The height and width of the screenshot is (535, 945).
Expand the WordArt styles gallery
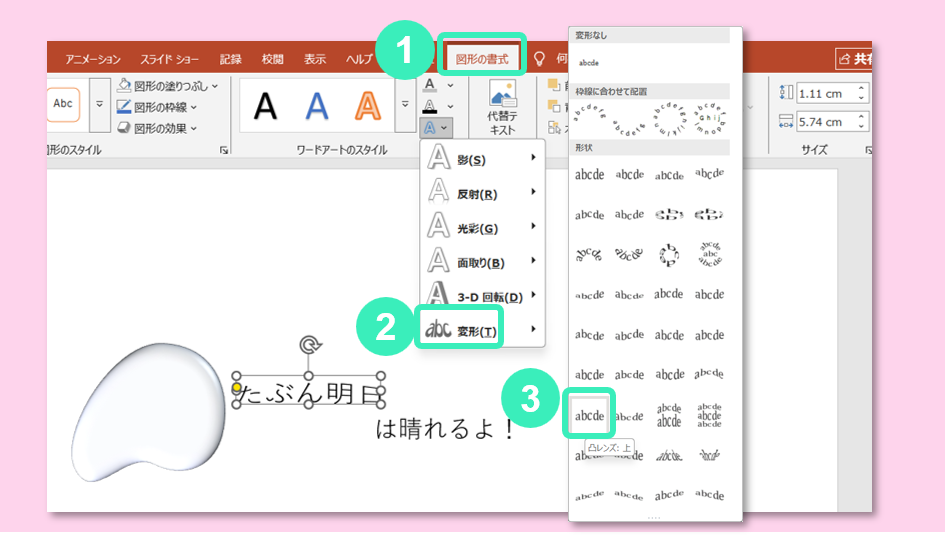404,105
